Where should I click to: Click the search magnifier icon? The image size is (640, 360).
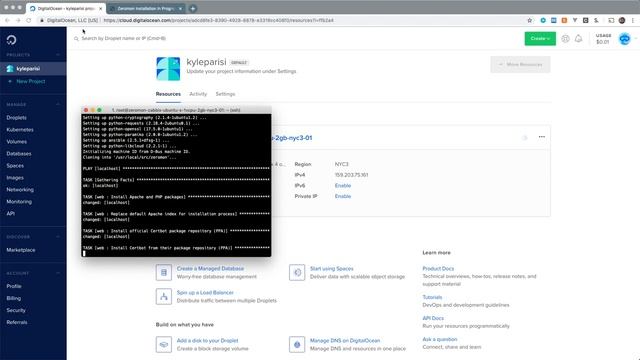pos(76,39)
